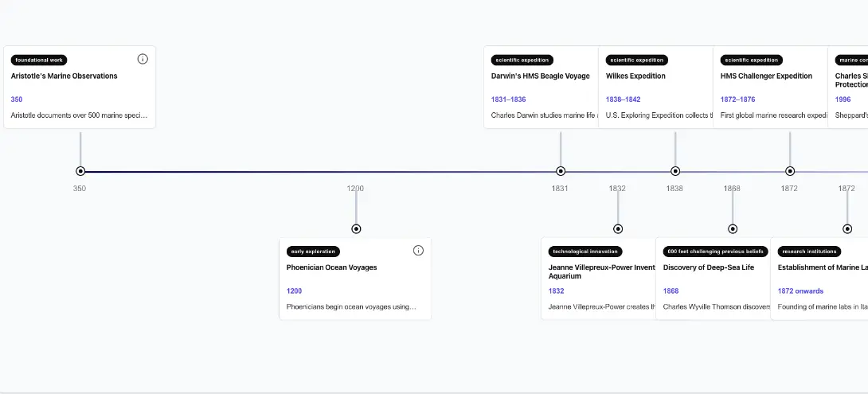The height and width of the screenshot is (394, 868).
Task: Click purple date '350' in Aristotle card
Action: coord(17,99)
